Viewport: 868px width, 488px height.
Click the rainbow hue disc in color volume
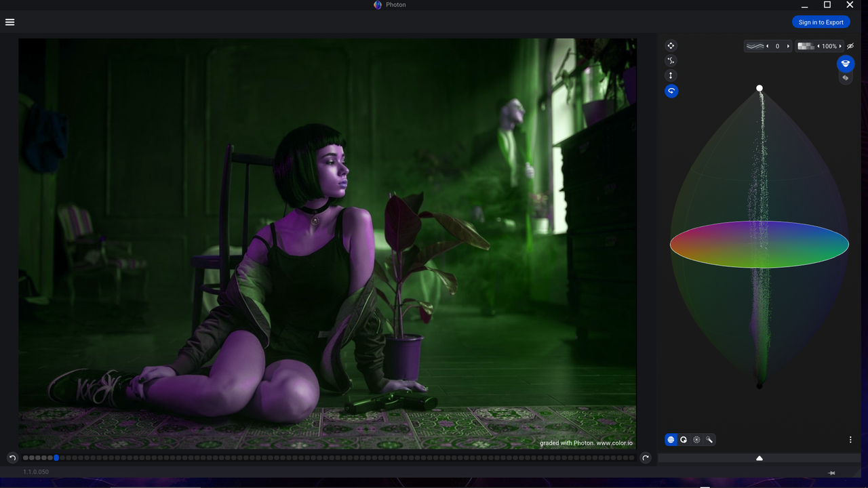pyautogui.click(x=759, y=244)
